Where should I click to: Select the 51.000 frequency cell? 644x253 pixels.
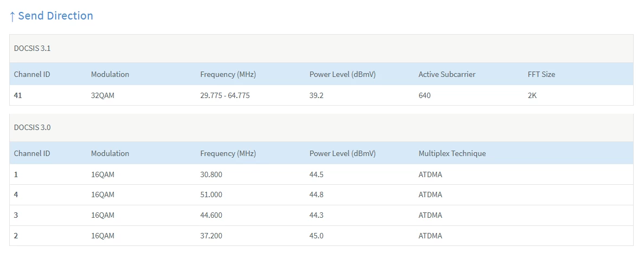point(211,194)
